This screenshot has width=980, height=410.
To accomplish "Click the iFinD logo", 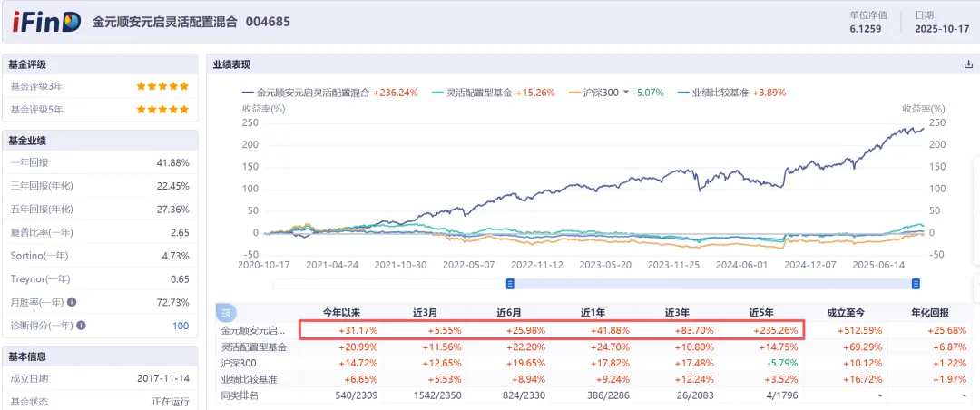I will pos(45,22).
